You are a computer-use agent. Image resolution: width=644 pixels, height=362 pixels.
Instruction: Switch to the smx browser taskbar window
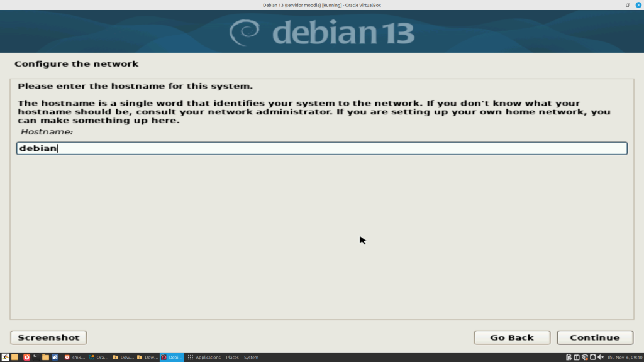tap(75, 357)
